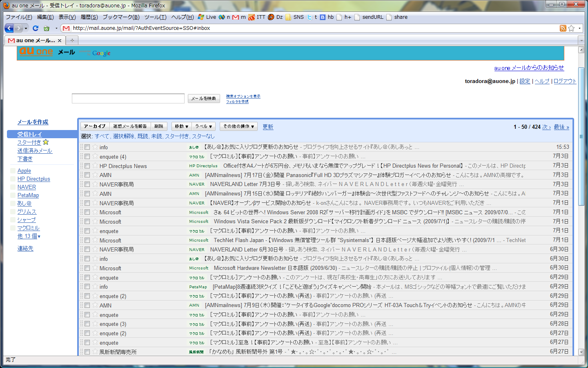
Task: Click メールを検索 button
Action: [x=204, y=99]
